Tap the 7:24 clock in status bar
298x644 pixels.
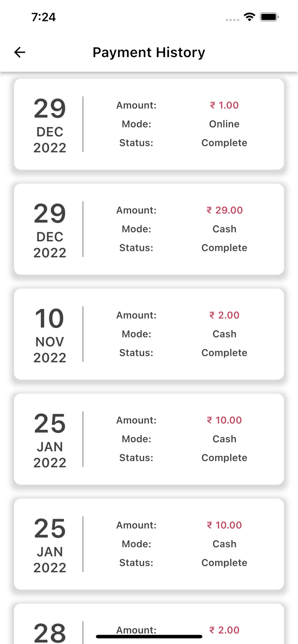[x=43, y=17]
